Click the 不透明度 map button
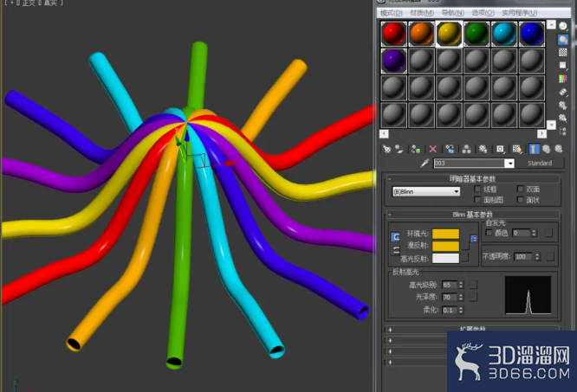The image size is (577, 392). (550, 256)
